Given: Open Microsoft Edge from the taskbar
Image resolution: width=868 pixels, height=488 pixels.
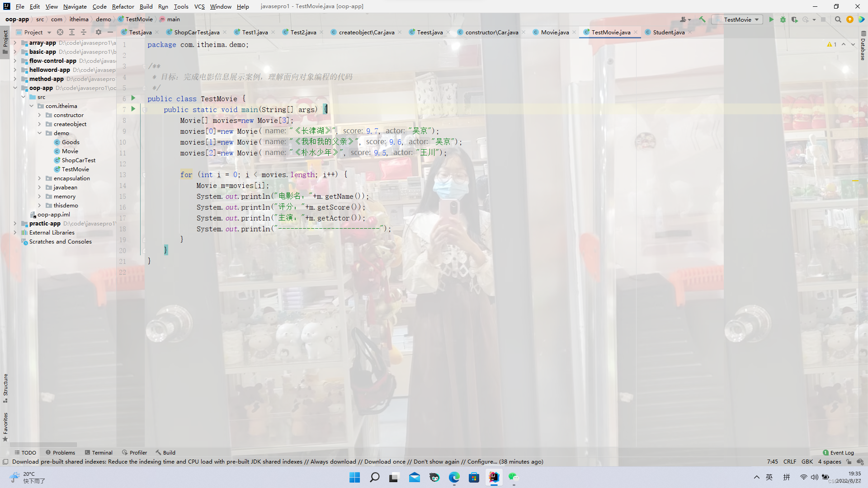Looking at the screenshot, I should click(x=454, y=477).
